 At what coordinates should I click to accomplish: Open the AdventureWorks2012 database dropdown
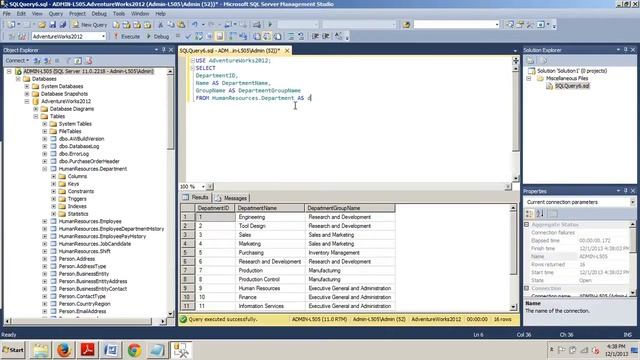point(103,36)
